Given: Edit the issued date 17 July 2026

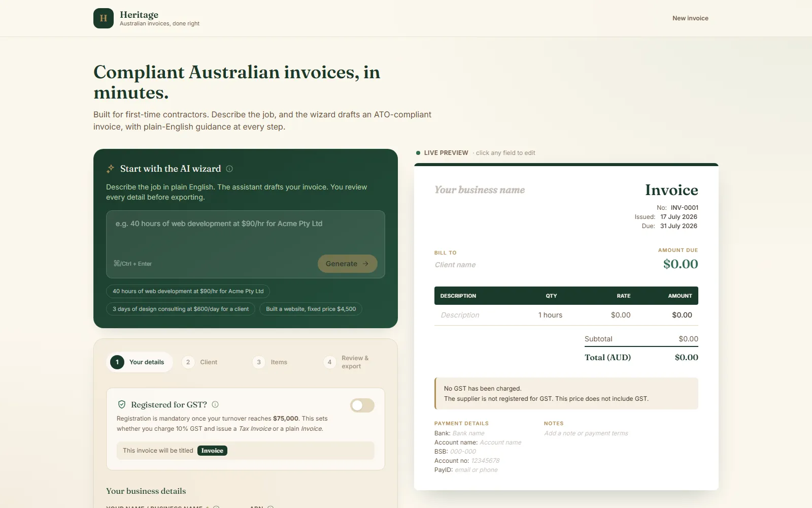Looking at the screenshot, I should point(679,217).
